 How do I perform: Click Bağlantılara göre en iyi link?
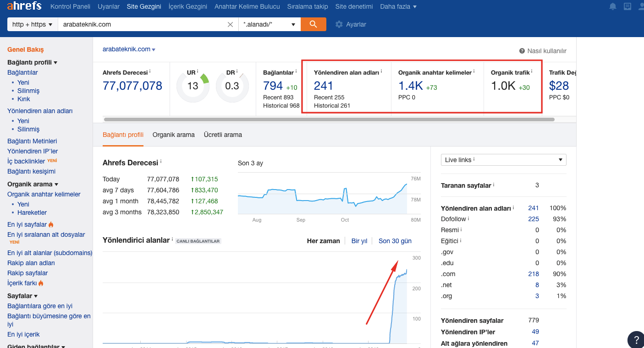[40, 306]
